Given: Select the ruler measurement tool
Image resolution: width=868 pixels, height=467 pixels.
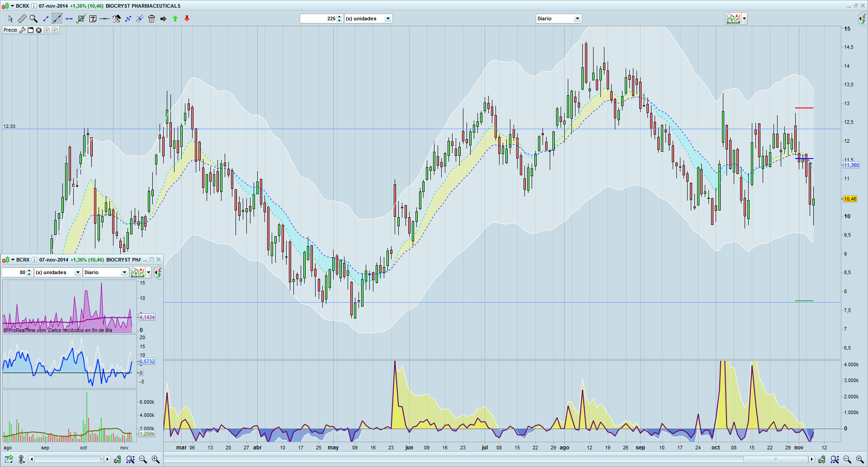Looking at the screenshot, I should (x=22, y=19).
